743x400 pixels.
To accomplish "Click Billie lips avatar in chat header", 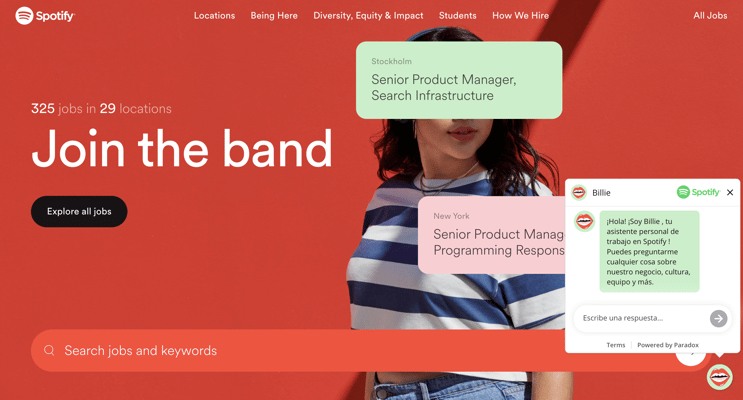I will pos(579,192).
